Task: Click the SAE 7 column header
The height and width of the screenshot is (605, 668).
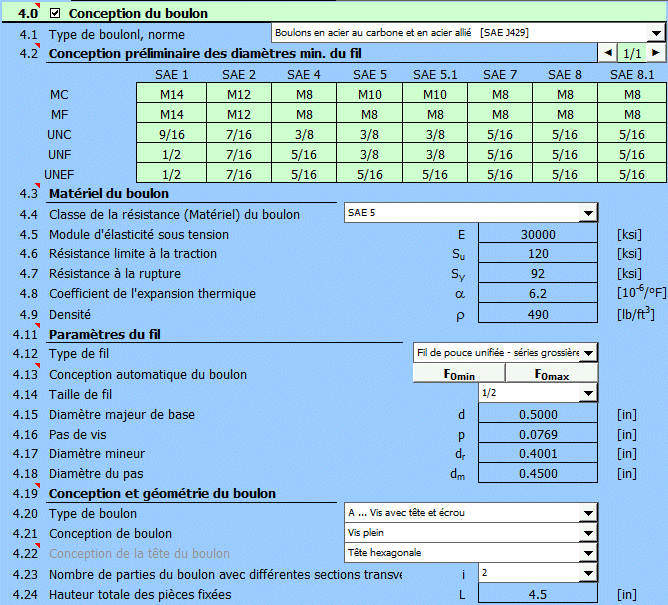Action: (500, 75)
